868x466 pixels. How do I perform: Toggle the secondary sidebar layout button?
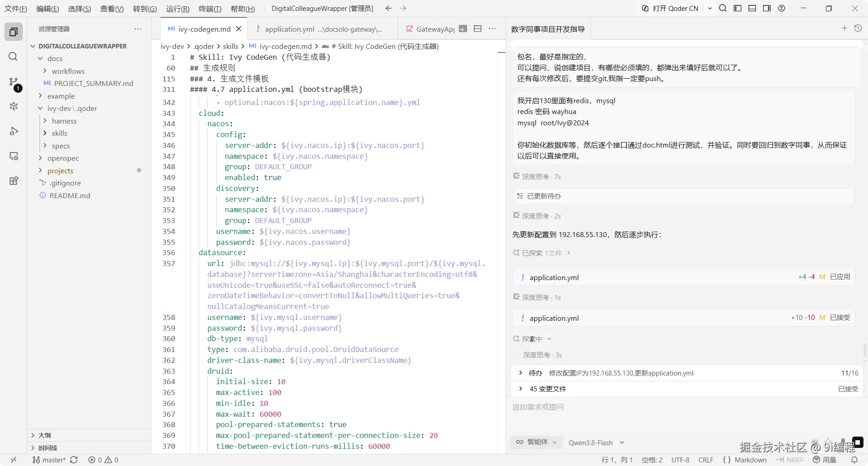point(767,8)
